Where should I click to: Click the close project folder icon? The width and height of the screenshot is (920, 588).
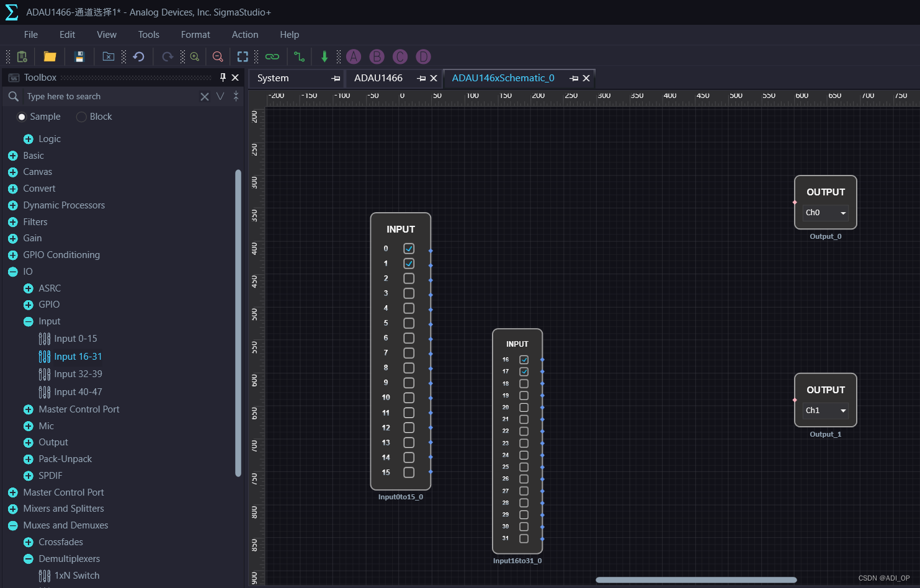click(109, 57)
